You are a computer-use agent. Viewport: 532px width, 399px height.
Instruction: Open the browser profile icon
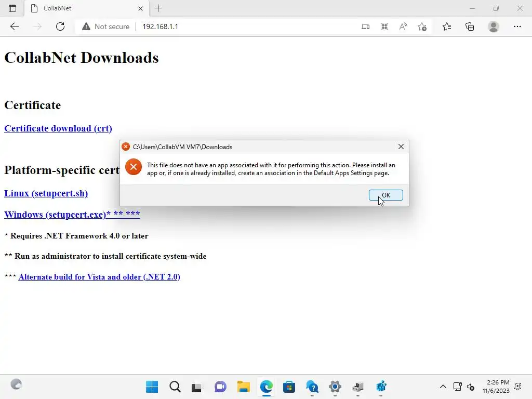point(494,26)
